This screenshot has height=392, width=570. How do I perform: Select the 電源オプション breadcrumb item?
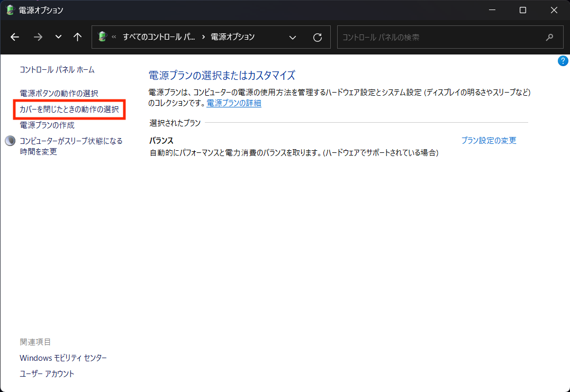[x=232, y=37]
